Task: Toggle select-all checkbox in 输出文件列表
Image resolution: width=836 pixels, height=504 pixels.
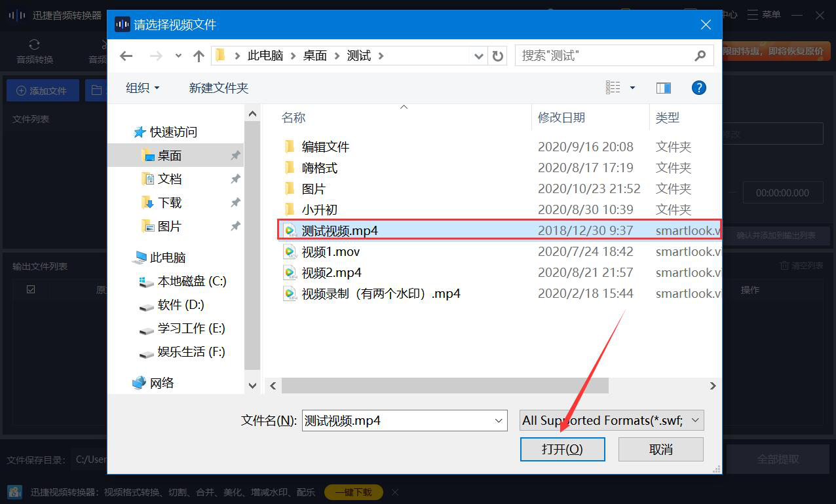Action: [x=31, y=289]
